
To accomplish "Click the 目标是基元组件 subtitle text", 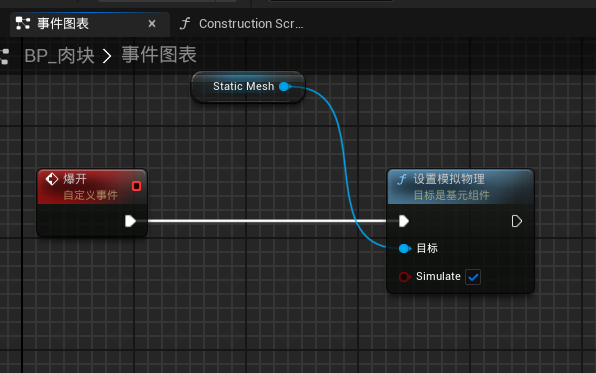I will (452, 195).
